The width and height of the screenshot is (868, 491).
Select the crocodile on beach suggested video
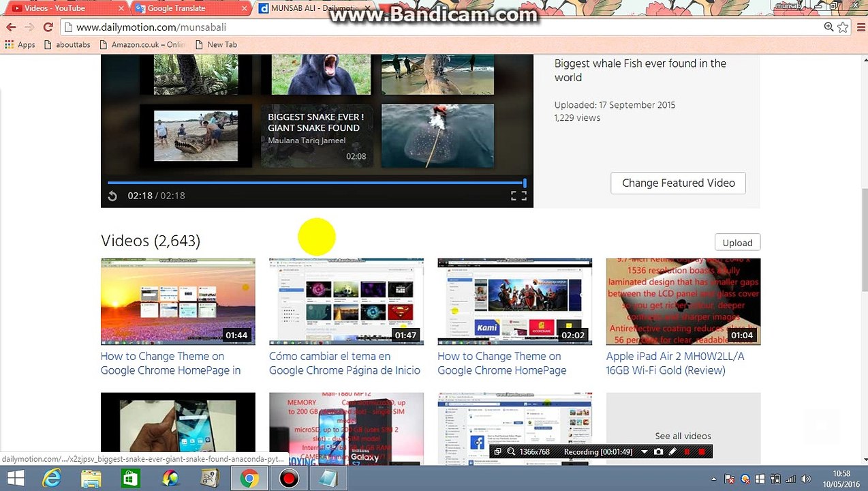coord(196,136)
